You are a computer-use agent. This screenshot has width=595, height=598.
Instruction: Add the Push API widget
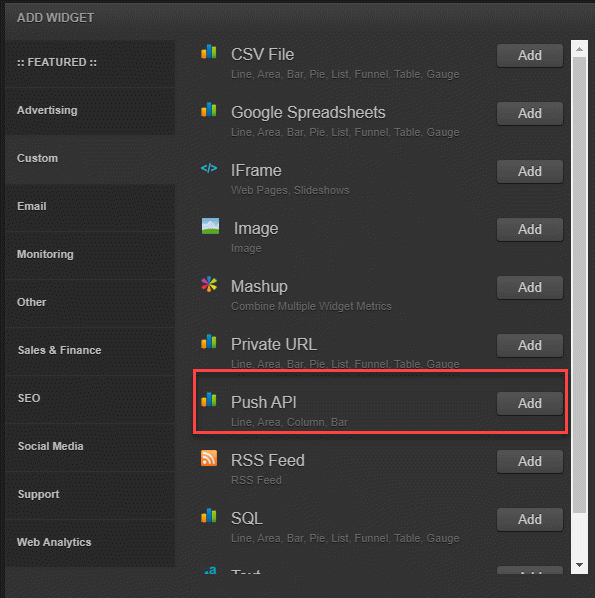pyautogui.click(x=529, y=403)
